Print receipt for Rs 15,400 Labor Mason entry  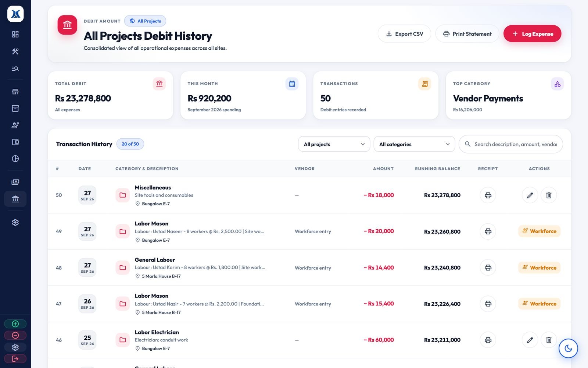click(x=488, y=304)
